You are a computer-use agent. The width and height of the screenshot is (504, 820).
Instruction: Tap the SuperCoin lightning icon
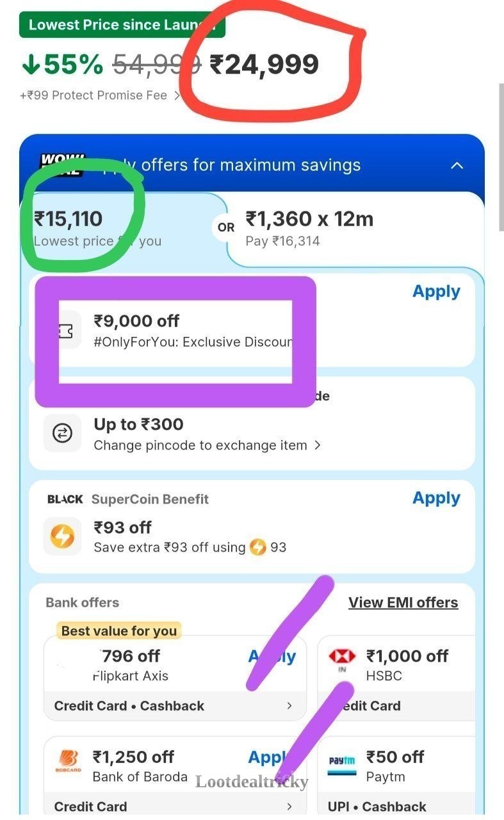62,536
